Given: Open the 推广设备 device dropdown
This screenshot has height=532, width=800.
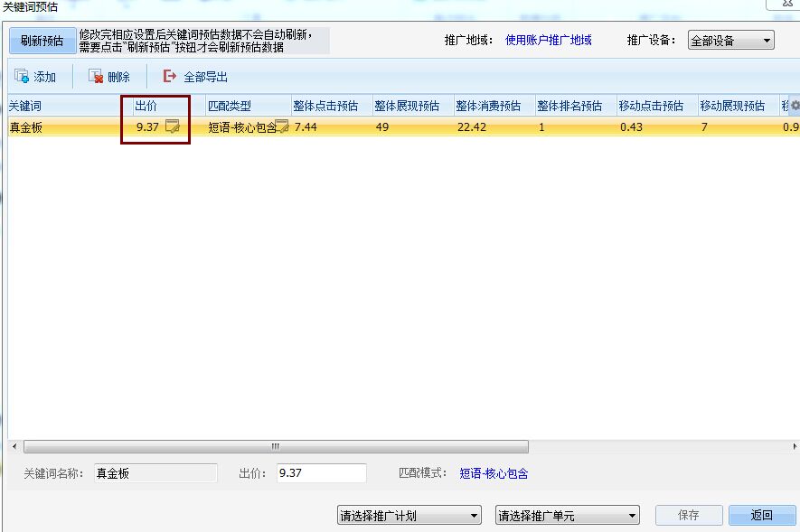Looking at the screenshot, I should (x=730, y=39).
